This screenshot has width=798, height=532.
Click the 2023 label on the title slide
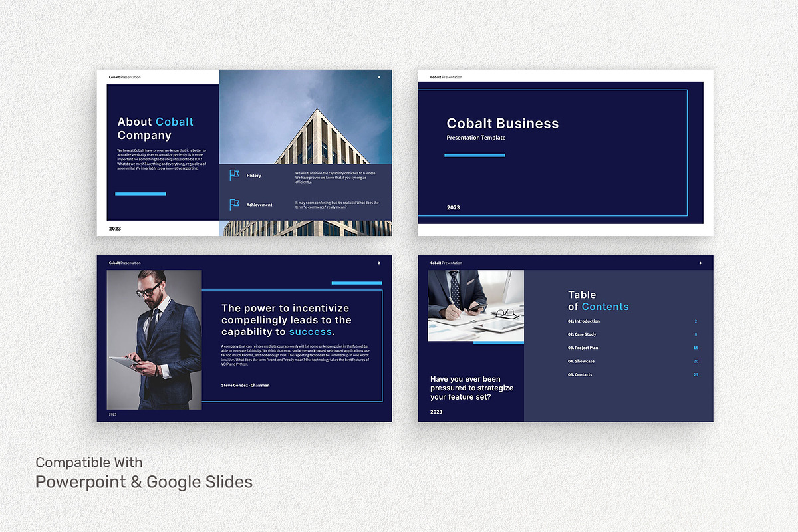pyautogui.click(x=453, y=207)
